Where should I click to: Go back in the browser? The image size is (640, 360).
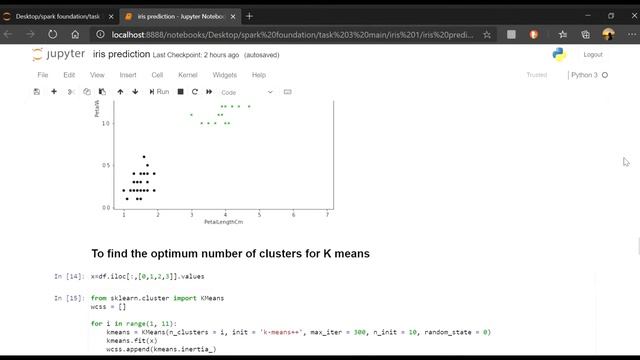point(8,35)
